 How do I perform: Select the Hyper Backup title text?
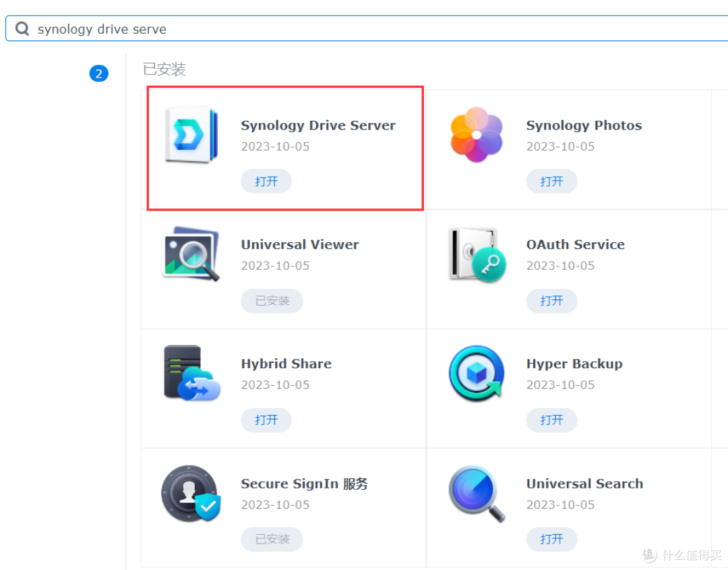tap(574, 364)
